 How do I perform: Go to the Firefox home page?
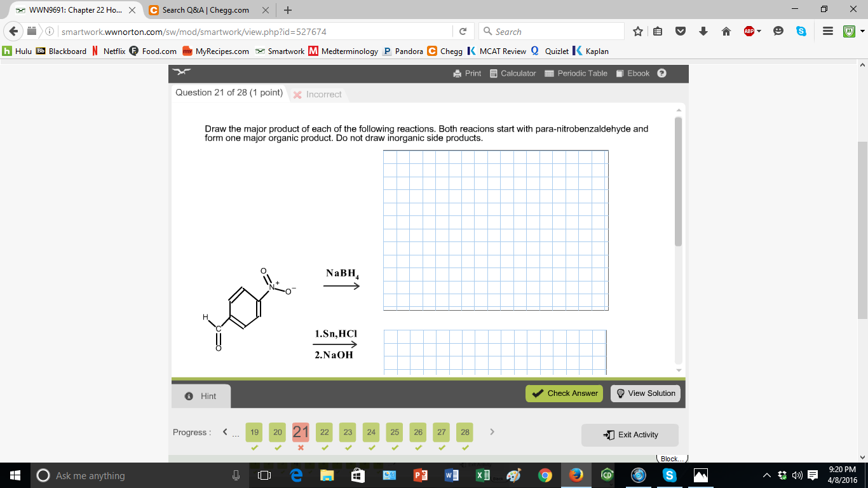(726, 31)
